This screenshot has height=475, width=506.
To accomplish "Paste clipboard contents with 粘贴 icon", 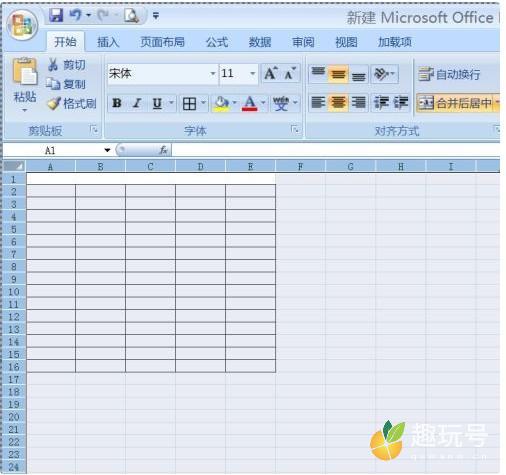I will pyautogui.click(x=25, y=71).
